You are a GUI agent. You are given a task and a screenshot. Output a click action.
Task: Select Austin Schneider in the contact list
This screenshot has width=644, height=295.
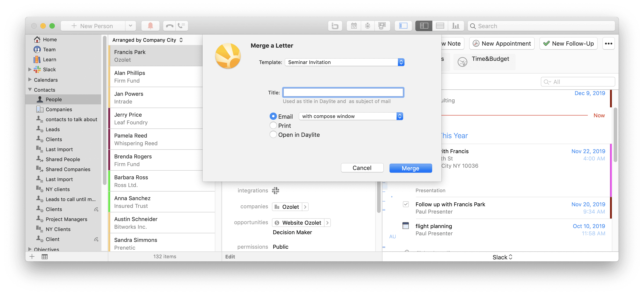pos(162,223)
